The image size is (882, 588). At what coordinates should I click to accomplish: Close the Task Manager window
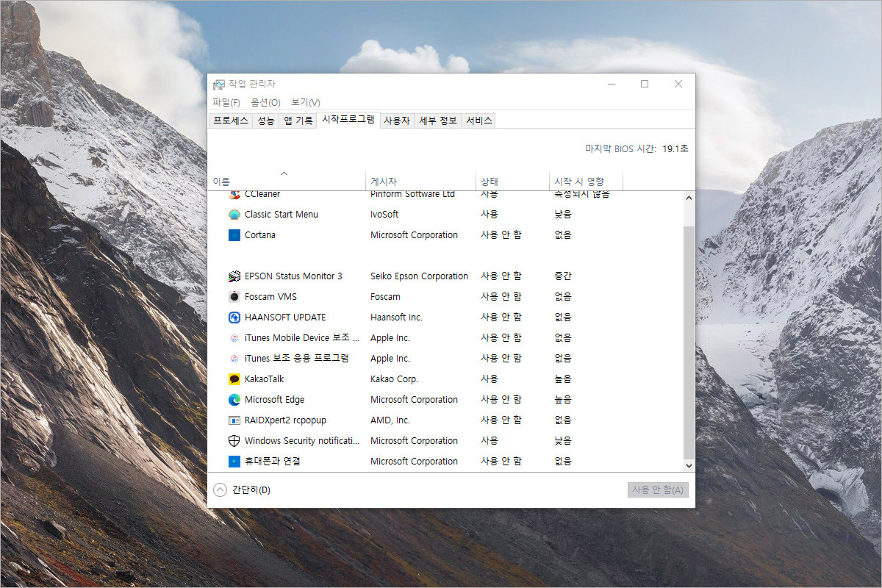tap(678, 84)
